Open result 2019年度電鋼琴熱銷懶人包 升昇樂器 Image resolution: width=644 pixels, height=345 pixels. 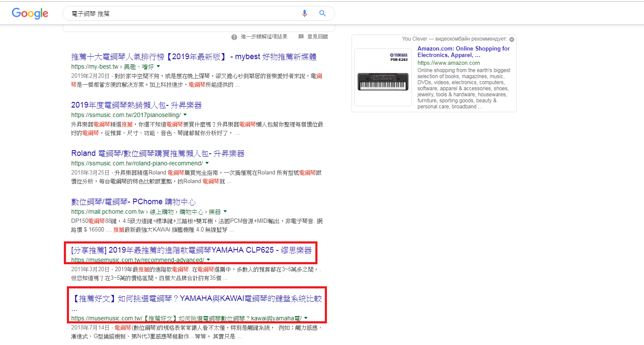[x=136, y=105]
